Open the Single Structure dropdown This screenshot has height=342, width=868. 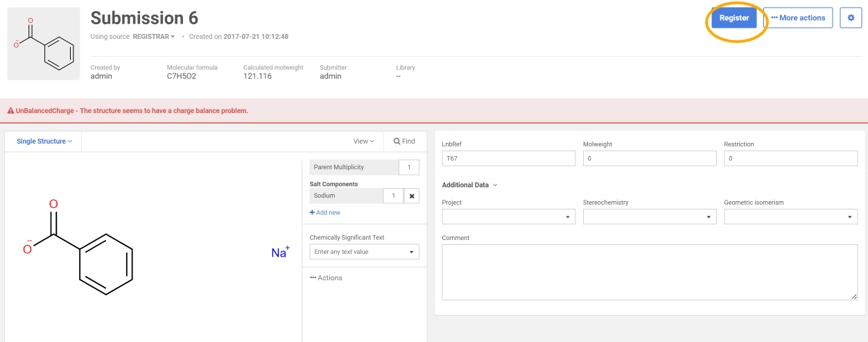44,142
